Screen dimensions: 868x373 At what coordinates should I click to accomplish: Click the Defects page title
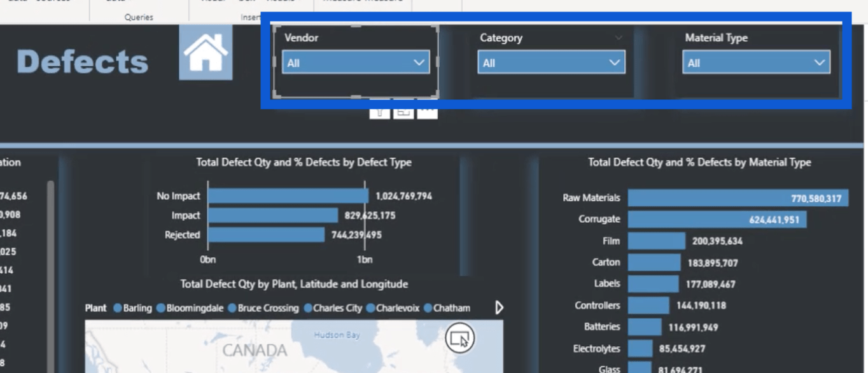[83, 62]
